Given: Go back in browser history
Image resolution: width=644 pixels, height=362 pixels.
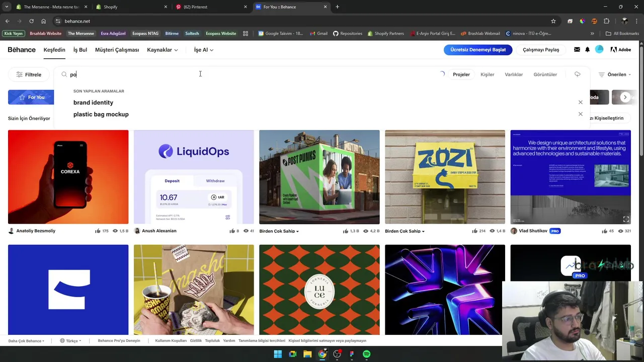Looking at the screenshot, I should pos(7,21).
